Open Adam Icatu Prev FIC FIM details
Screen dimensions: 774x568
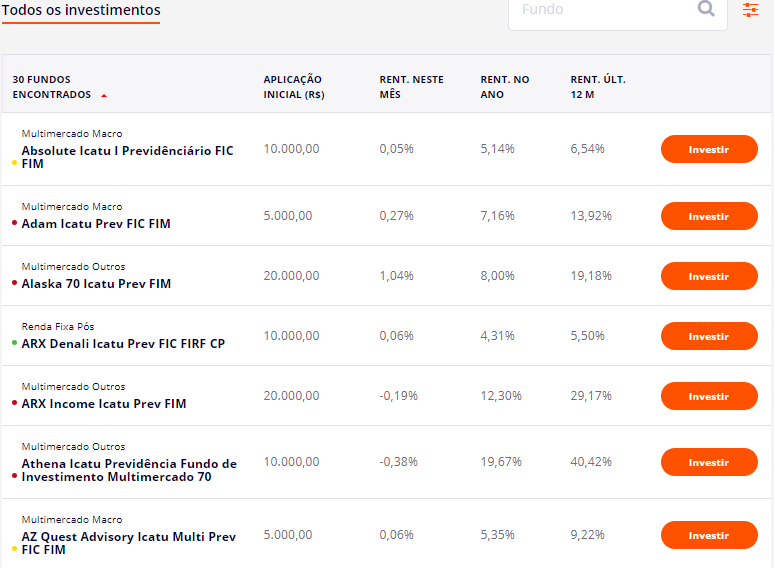[x=96, y=224]
